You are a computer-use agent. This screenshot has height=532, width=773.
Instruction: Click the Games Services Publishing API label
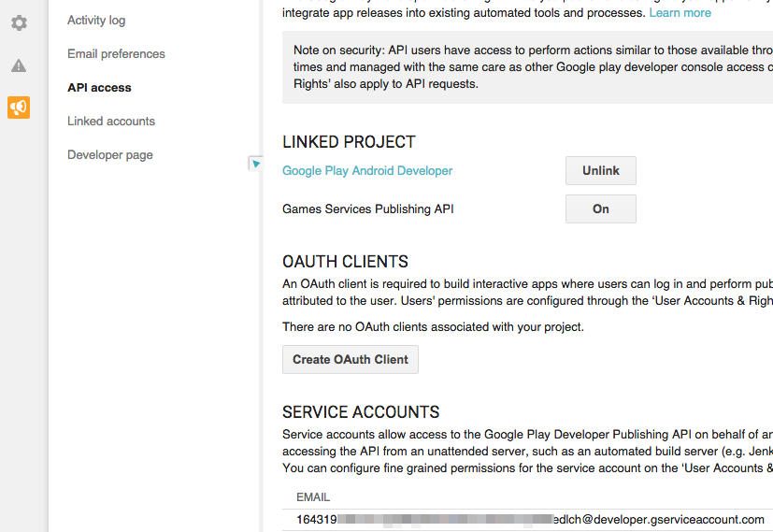[367, 209]
